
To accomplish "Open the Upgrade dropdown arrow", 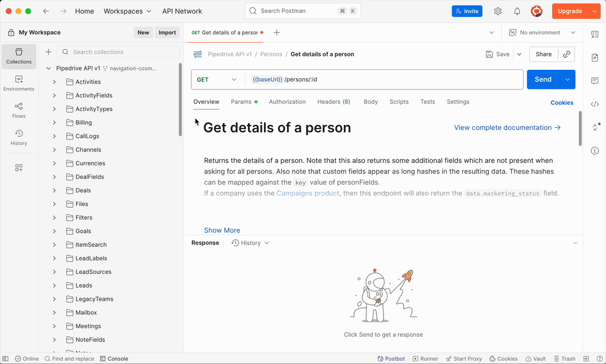I will tap(594, 11).
